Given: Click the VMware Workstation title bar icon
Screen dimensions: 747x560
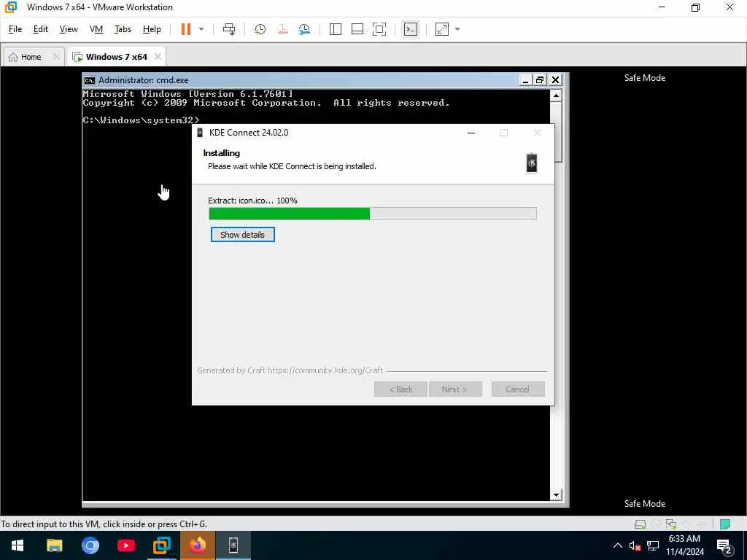Looking at the screenshot, I should click(x=10, y=7).
